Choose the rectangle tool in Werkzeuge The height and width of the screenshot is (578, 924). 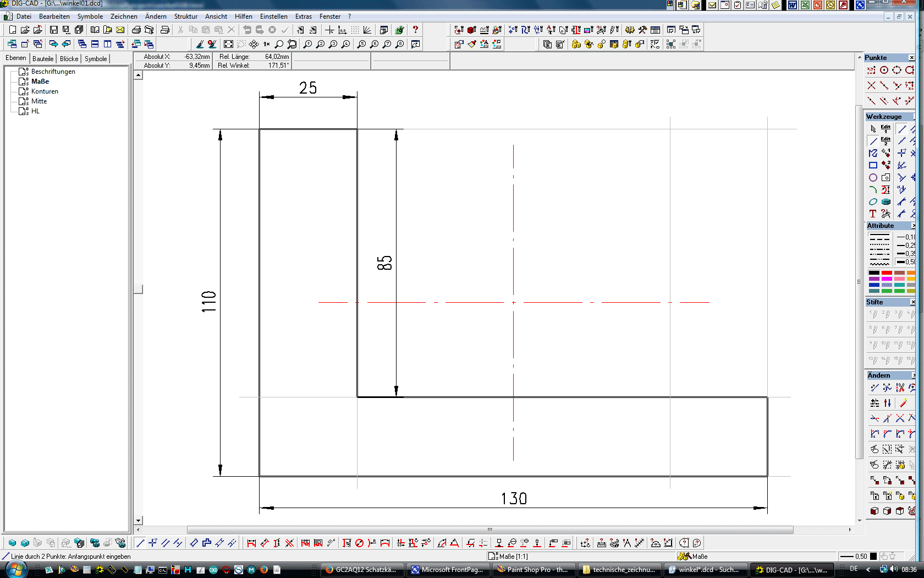click(873, 165)
